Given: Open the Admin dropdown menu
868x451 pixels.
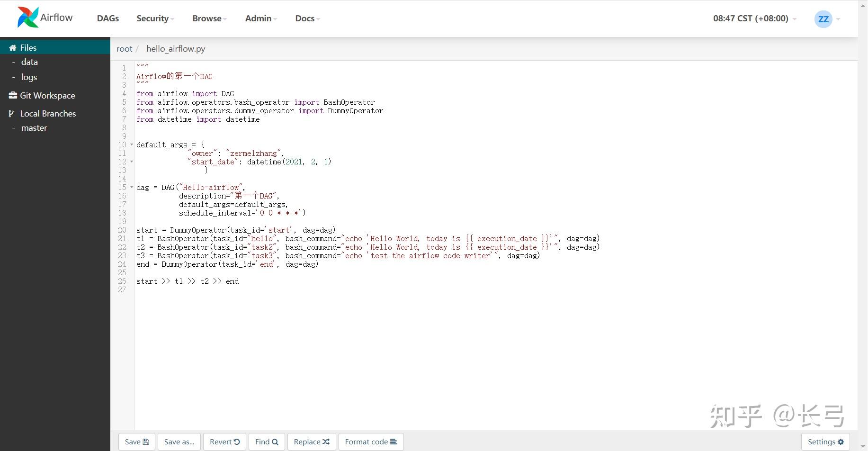Looking at the screenshot, I should click(x=258, y=18).
